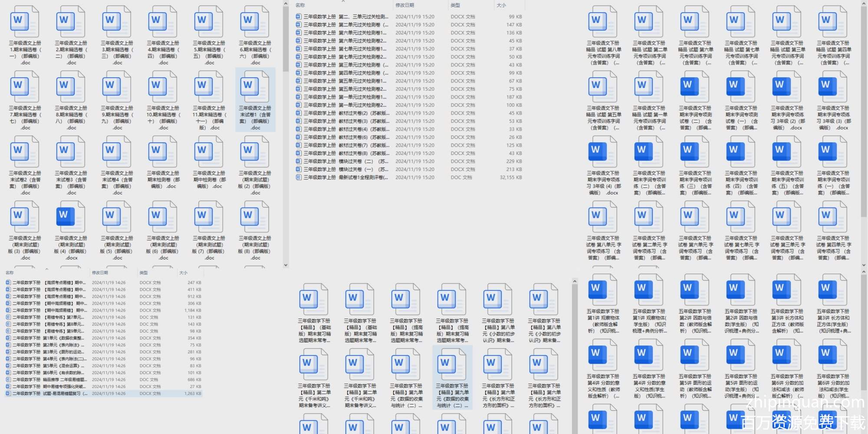Select 三年级数学上册 模块过关卷（一） in the list
The image size is (868, 434).
click(343, 170)
